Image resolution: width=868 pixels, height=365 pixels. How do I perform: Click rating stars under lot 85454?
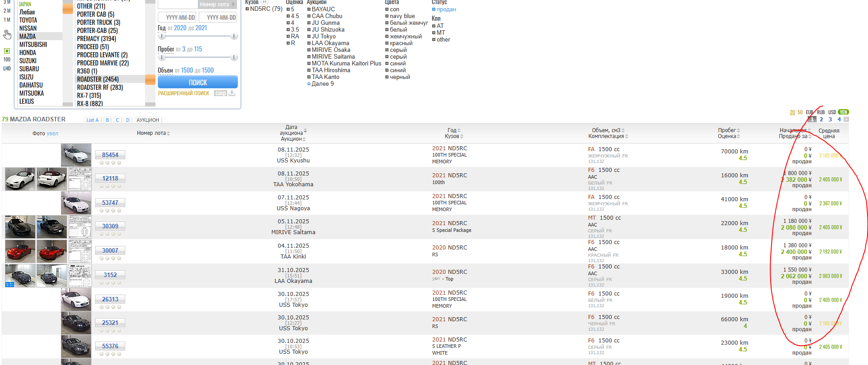click(x=110, y=162)
